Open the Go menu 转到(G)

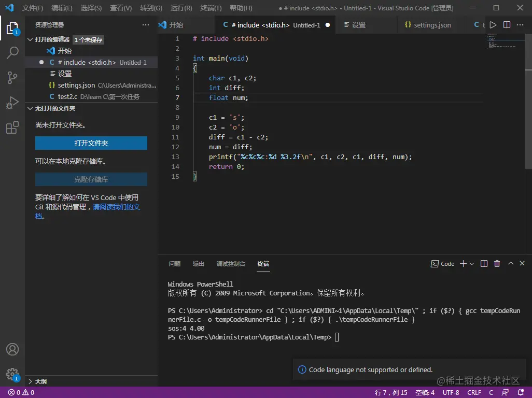click(151, 8)
